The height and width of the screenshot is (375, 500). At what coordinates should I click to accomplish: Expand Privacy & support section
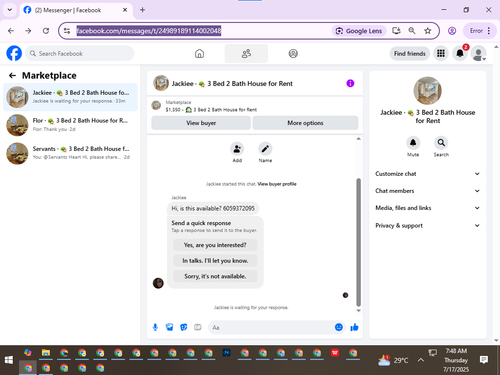pos(428,226)
